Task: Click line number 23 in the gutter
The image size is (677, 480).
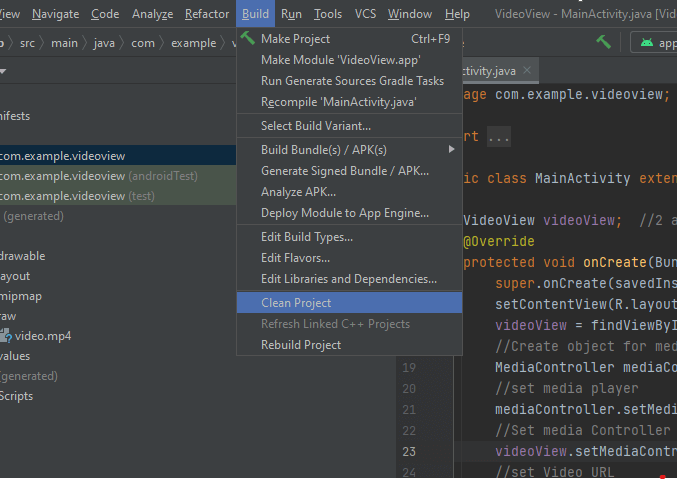Action: pos(411,451)
